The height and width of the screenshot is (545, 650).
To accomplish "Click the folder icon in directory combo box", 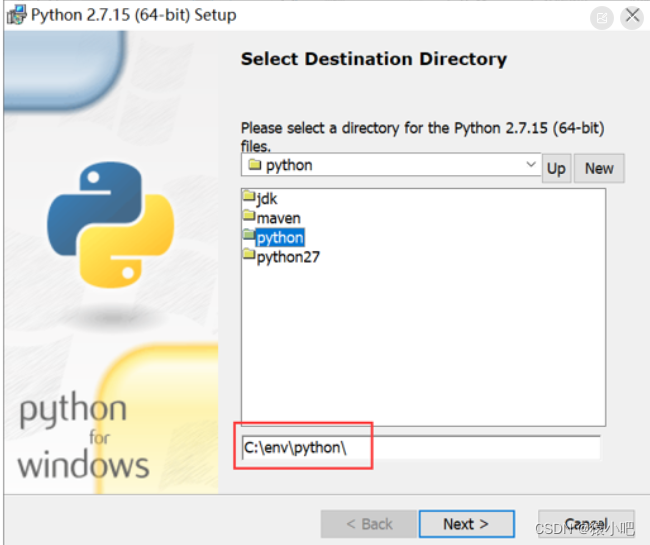I will coord(255,165).
